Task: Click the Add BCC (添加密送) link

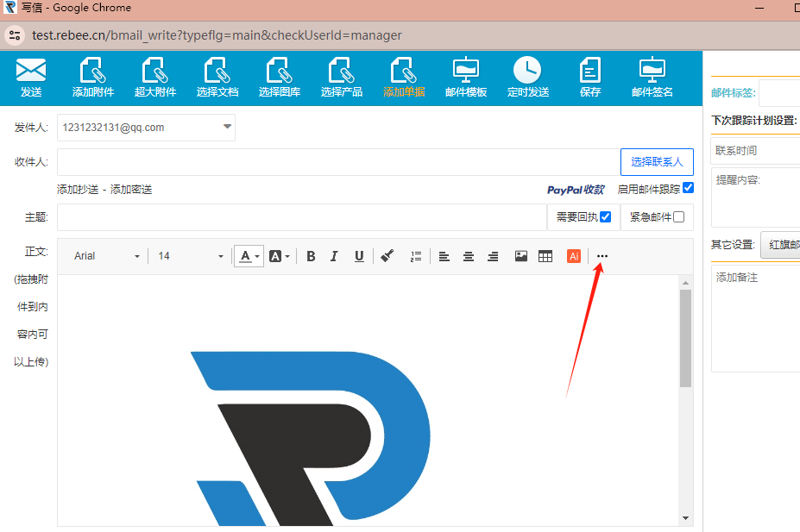Action: pos(131,190)
